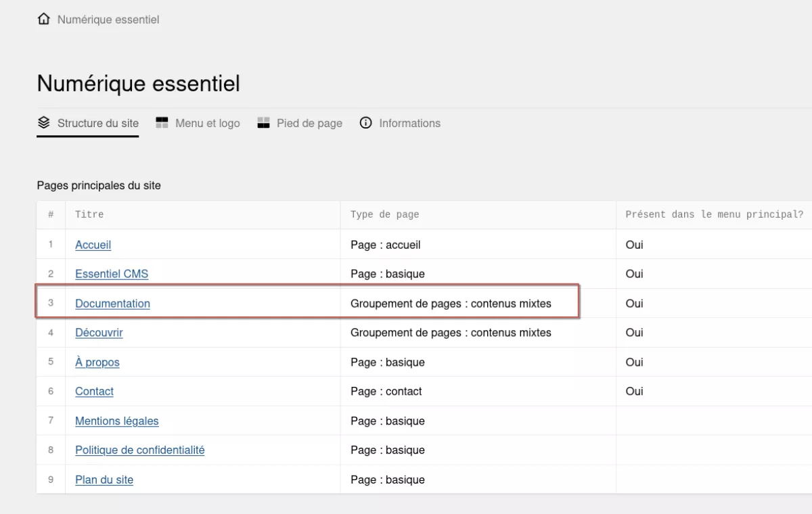812x514 pixels.
Task: Click 'Oui' in the Découvrir row
Action: (x=635, y=333)
